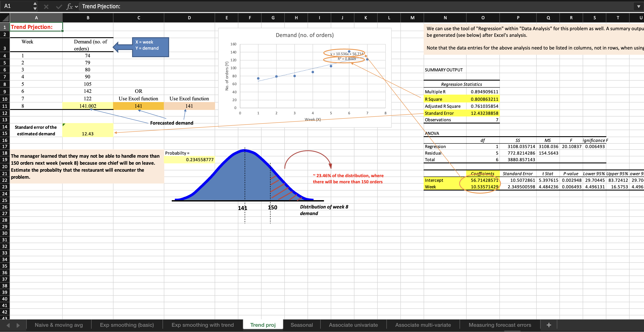
Task: Click the cancel entry X icon
Action: pyautogui.click(x=46, y=7)
